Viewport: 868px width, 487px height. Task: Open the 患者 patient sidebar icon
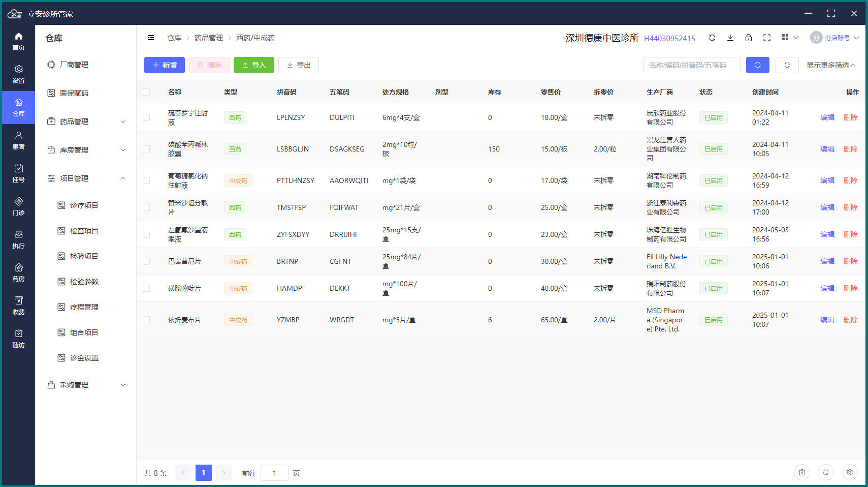[x=18, y=140]
